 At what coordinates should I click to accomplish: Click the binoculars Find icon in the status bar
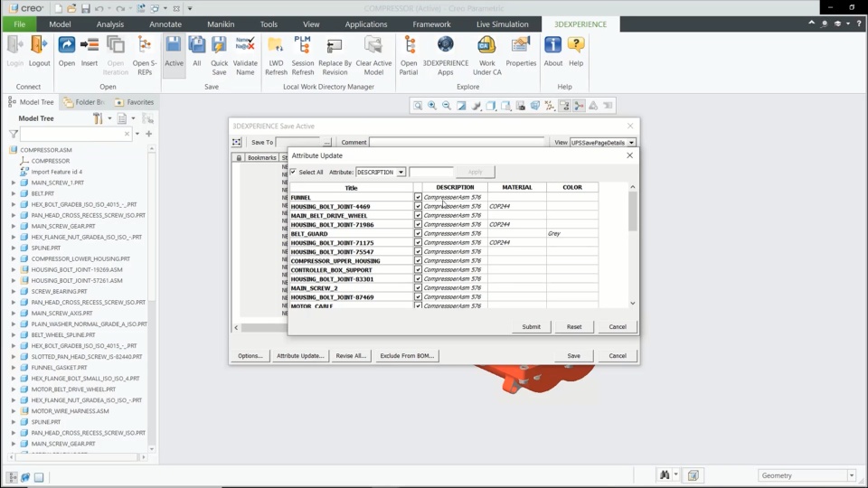pyautogui.click(x=665, y=475)
